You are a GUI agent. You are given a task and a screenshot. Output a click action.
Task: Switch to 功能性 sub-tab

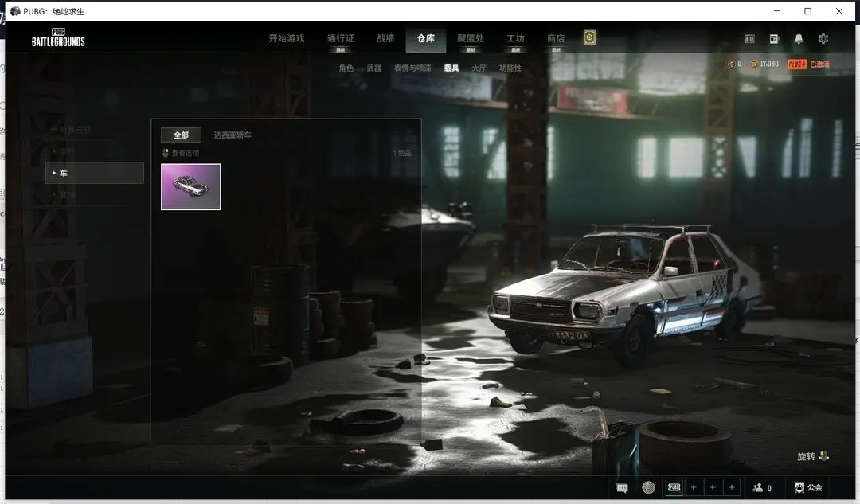510,68
